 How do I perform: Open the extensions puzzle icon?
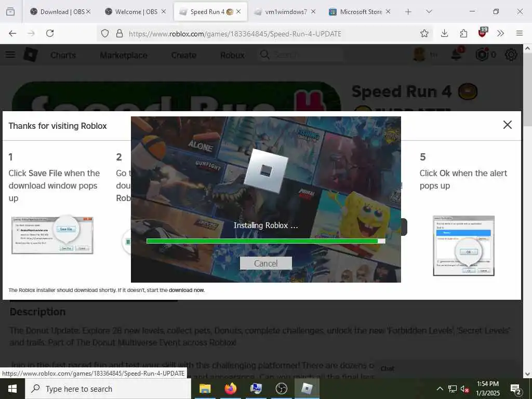pyautogui.click(x=463, y=33)
